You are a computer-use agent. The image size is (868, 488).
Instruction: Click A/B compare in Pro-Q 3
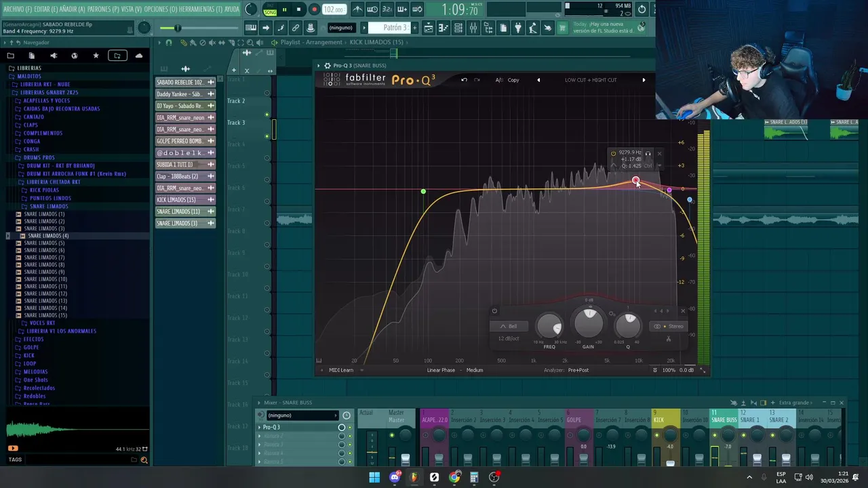(x=499, y=80)
